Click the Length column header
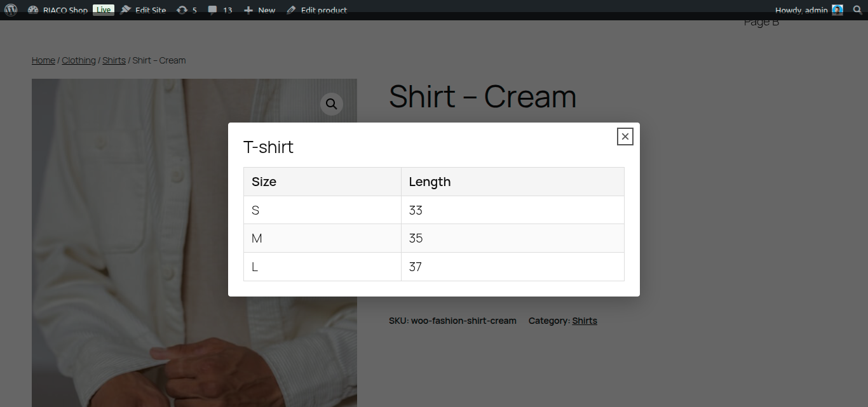This screenshot has height=407, width=868. (513, 182)
